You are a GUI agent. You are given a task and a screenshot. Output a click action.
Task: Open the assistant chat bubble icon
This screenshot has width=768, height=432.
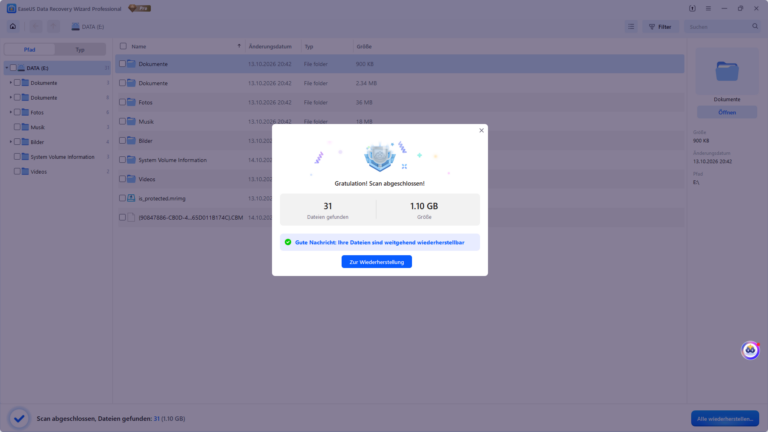[750, 350]
